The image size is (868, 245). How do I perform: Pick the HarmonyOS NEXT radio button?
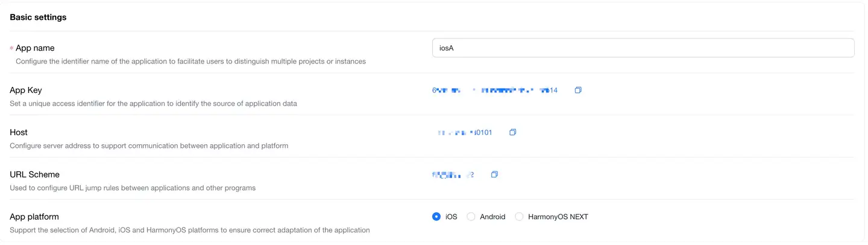(519, 217)
